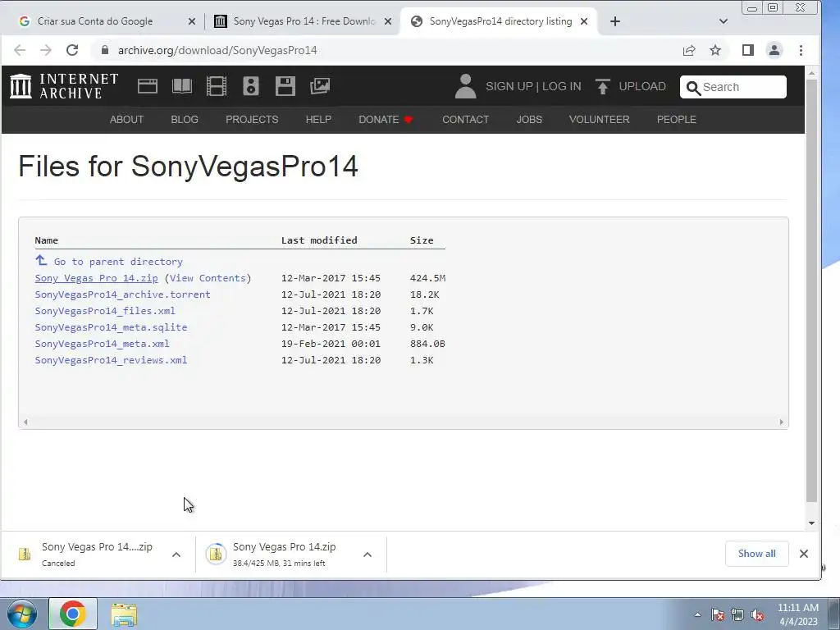Screen dimensions: 840x630
Task: Switch to the Sony Vegas Pro 14 Free Download tab
Action: point(304,21)
